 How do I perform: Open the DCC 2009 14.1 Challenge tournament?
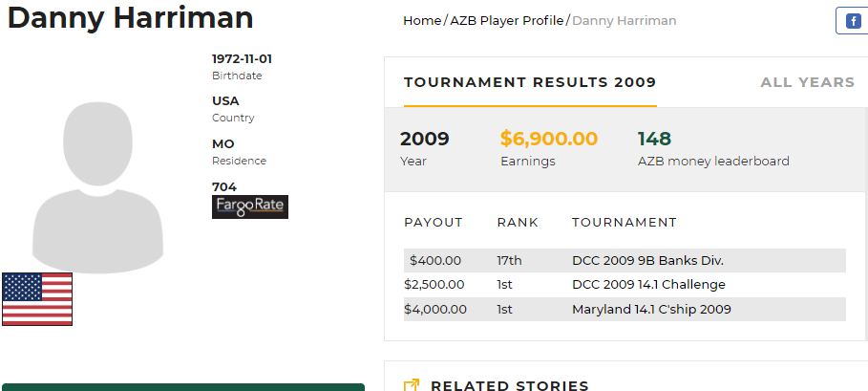[x=648, y=284]
